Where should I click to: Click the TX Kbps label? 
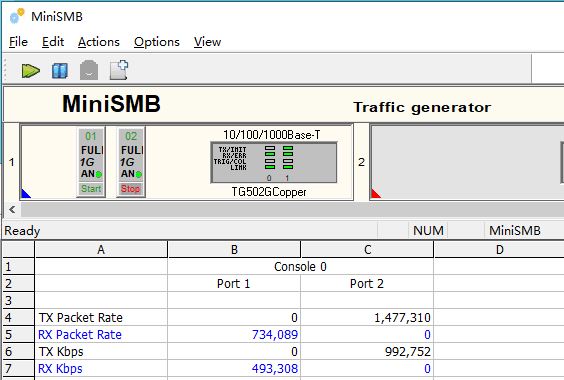coord(61,351)
